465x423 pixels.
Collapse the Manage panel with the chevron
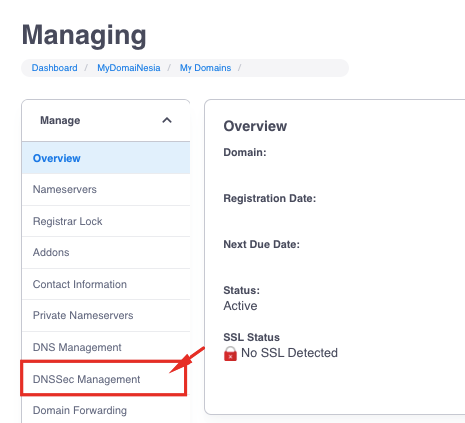167,120
